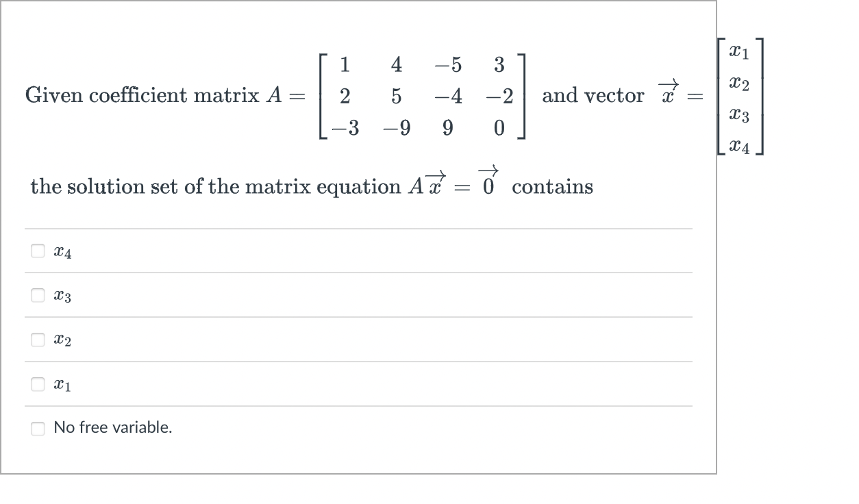Deselect the 'No free variable' checkbox
The image size is (859, 504).
coord(38,427)
